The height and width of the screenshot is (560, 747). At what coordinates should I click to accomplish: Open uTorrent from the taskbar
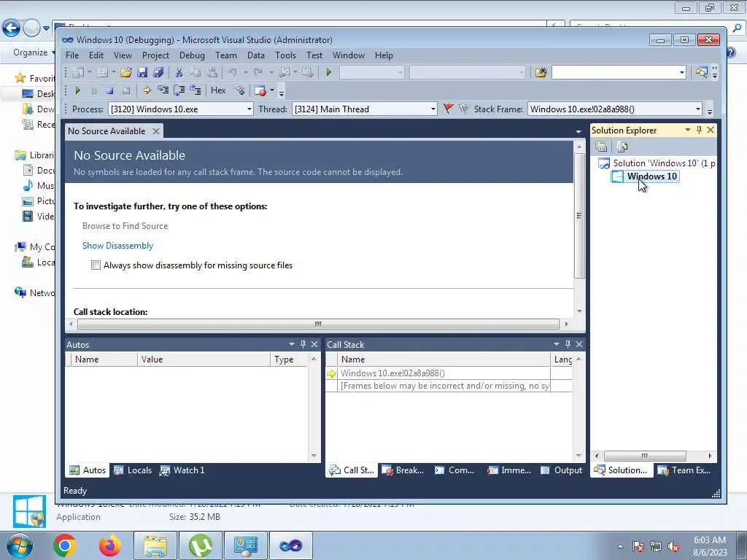pos(201,545)
